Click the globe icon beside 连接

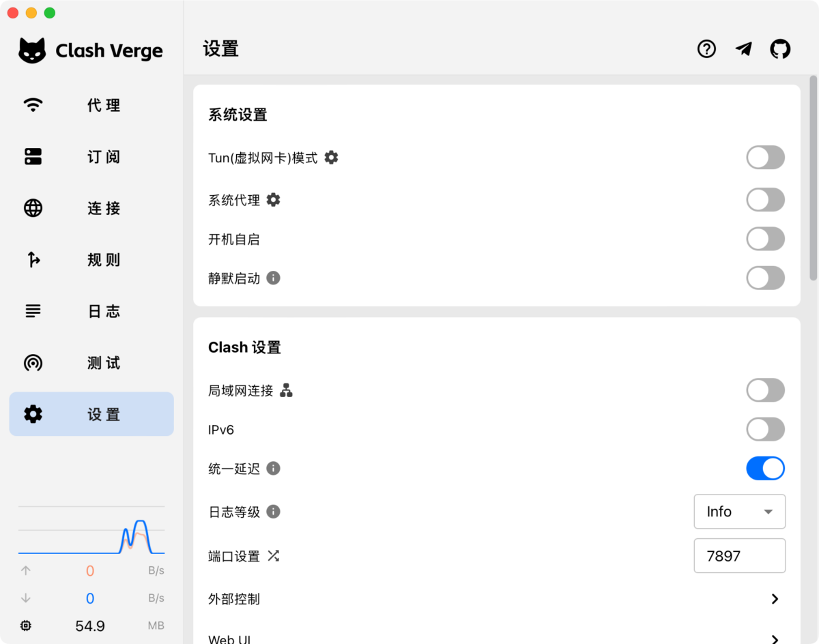[33, 208]
